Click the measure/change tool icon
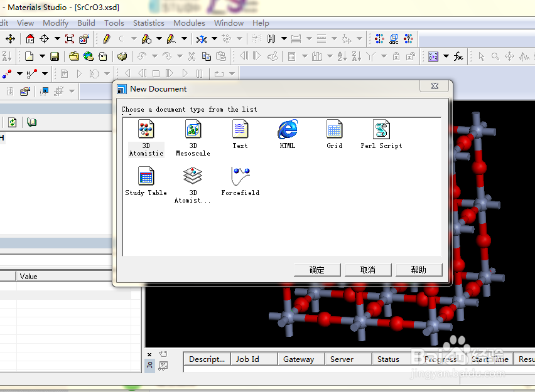Screen dimensions: 535x392 (x=202, y=39)
